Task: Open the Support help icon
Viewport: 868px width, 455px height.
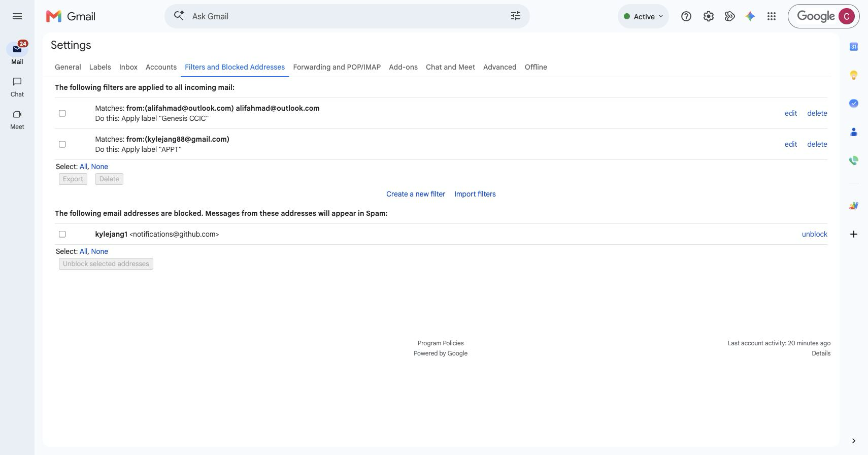Action: (x=686, y=16)
